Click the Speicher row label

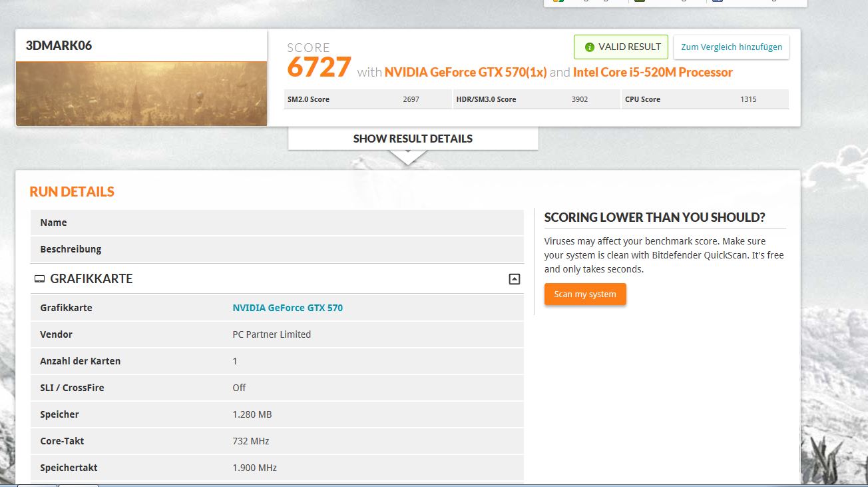[59, 414]
